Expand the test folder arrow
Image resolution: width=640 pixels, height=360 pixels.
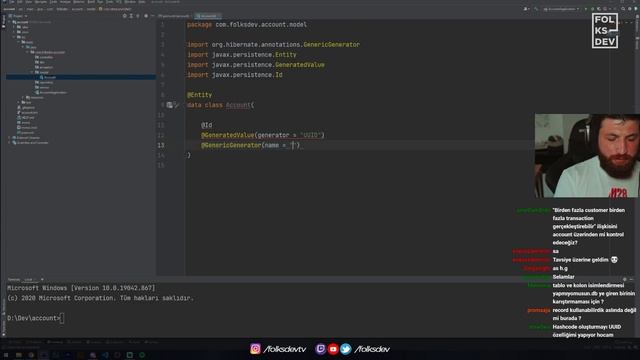(18, 102)
